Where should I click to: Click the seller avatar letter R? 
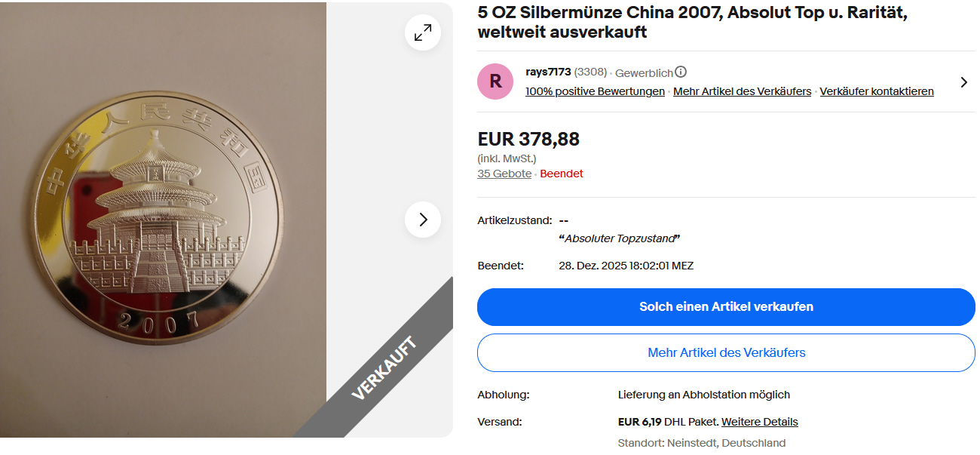(495, 81)
